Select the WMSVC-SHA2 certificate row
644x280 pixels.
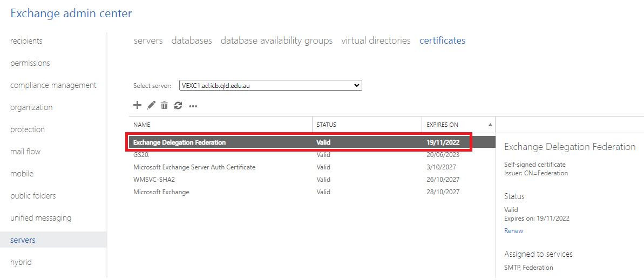point(154,180)
